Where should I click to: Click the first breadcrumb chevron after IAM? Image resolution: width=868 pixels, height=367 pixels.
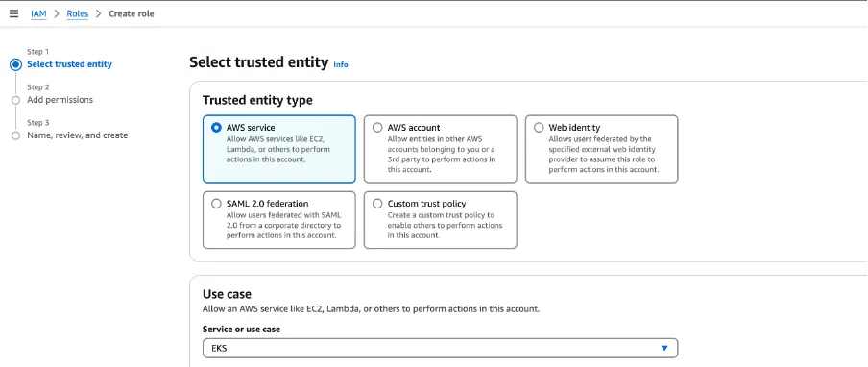(57, 13)
